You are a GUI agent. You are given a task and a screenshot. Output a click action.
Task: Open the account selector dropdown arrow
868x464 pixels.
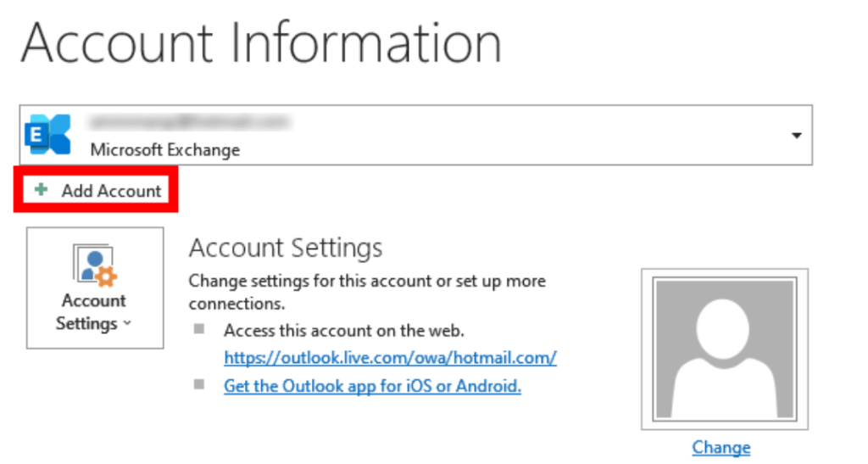tap(796, 136)
